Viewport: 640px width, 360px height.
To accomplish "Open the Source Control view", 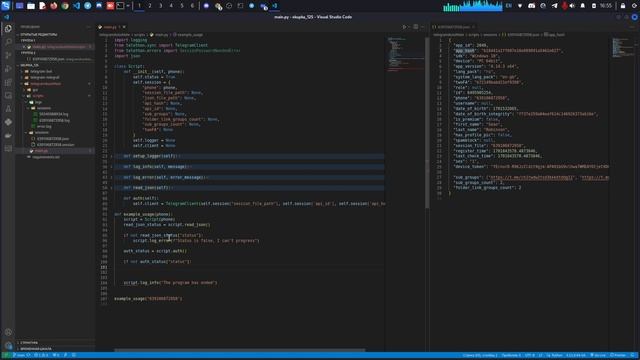I will coord(8,55).
